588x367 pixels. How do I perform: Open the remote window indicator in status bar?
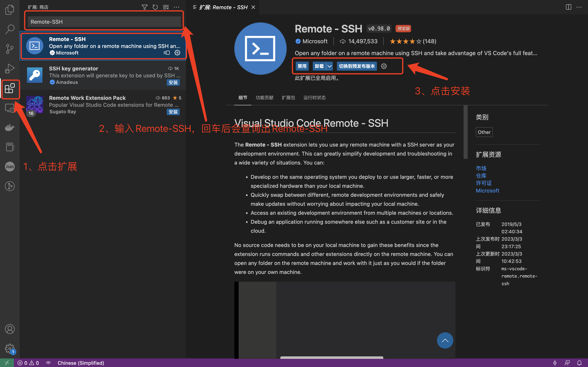[7, 363]
